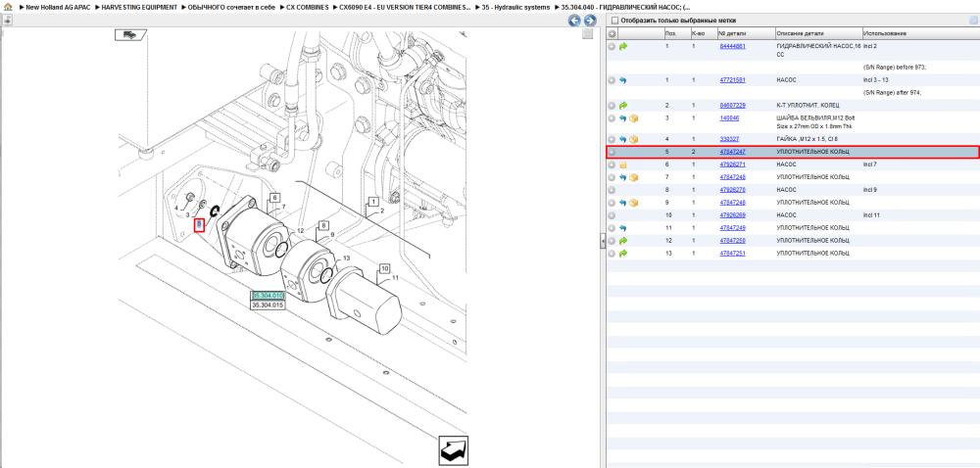Click the note icon for part 47926271

[623, 164]
